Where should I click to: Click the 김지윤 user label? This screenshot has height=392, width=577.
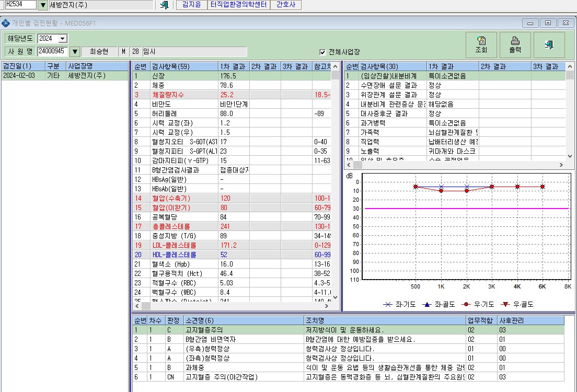[x=192, y=4]
